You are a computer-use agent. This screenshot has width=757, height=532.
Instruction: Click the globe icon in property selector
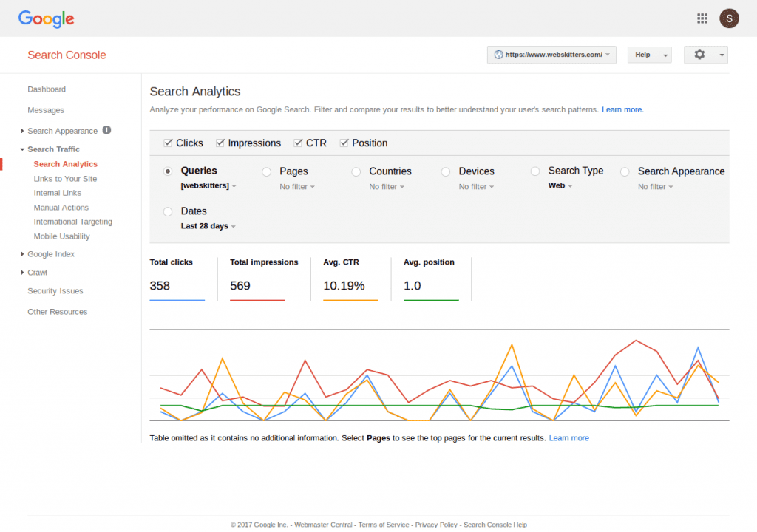(498, 55)
